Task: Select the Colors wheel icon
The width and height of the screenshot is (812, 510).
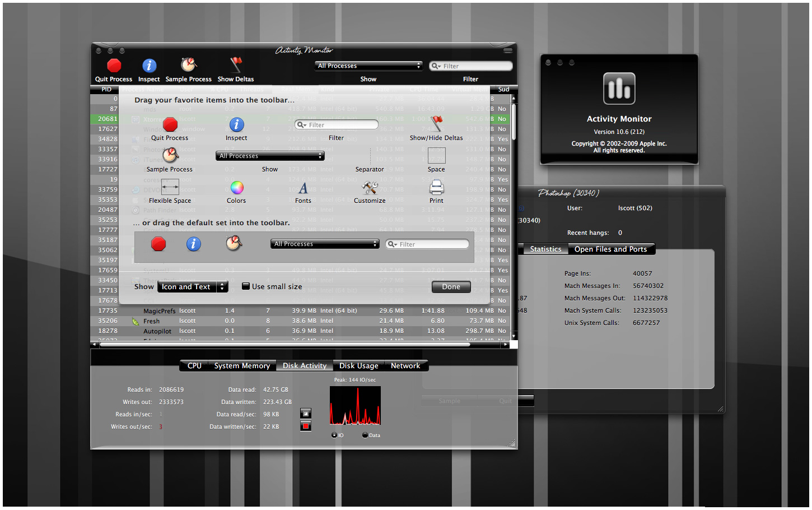Action: click(237, 188)
